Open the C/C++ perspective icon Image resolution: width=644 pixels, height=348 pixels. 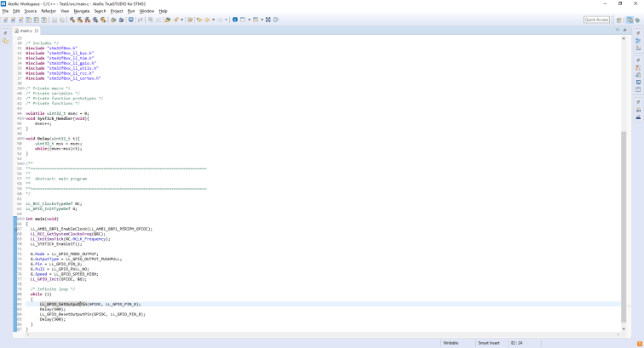[x=630, y=19]
